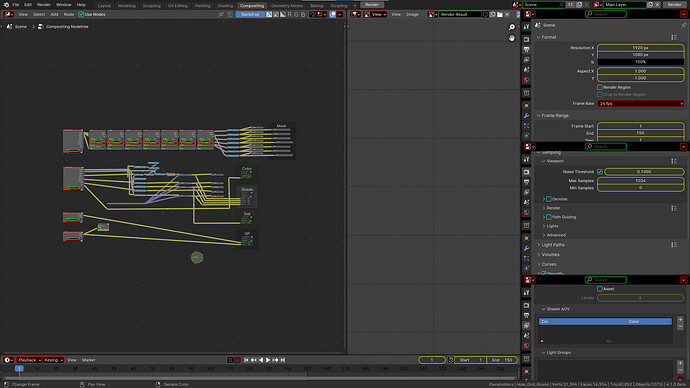Open Playback menu in timeline

point(29,360)
